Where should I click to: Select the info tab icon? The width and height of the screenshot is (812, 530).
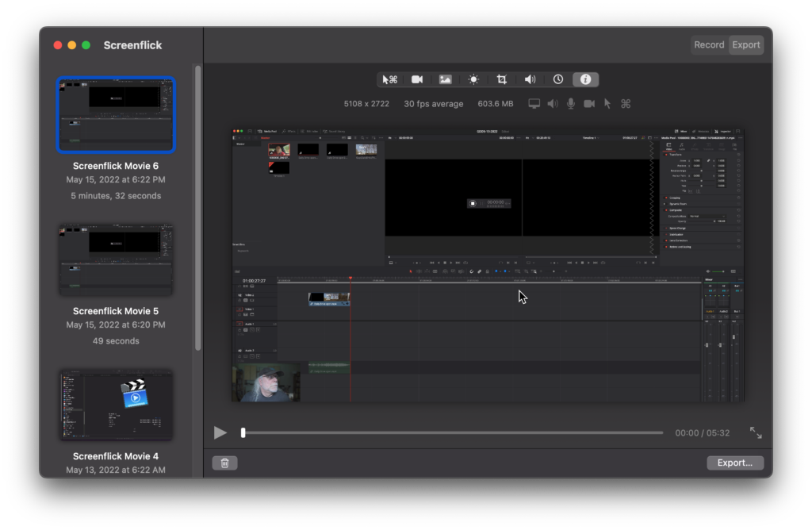[585, 79]
